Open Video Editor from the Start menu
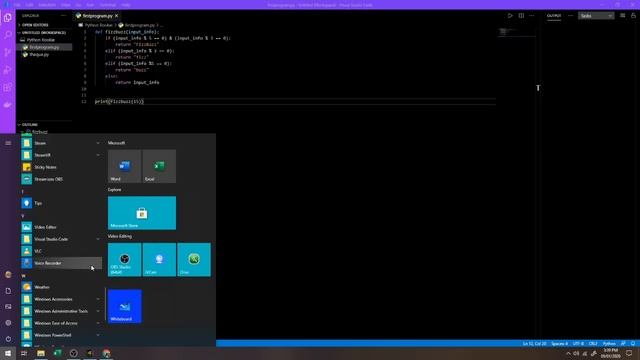Viewport: 640px width, 360px height. 61,227
